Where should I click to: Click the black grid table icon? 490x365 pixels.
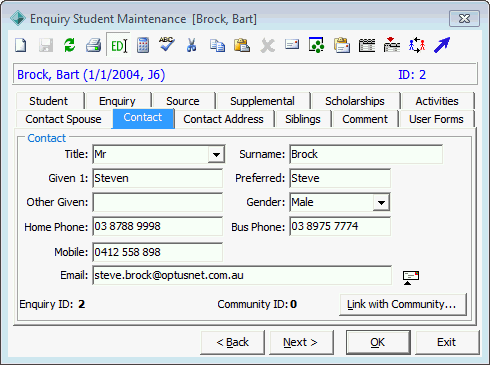coord(367,45)
